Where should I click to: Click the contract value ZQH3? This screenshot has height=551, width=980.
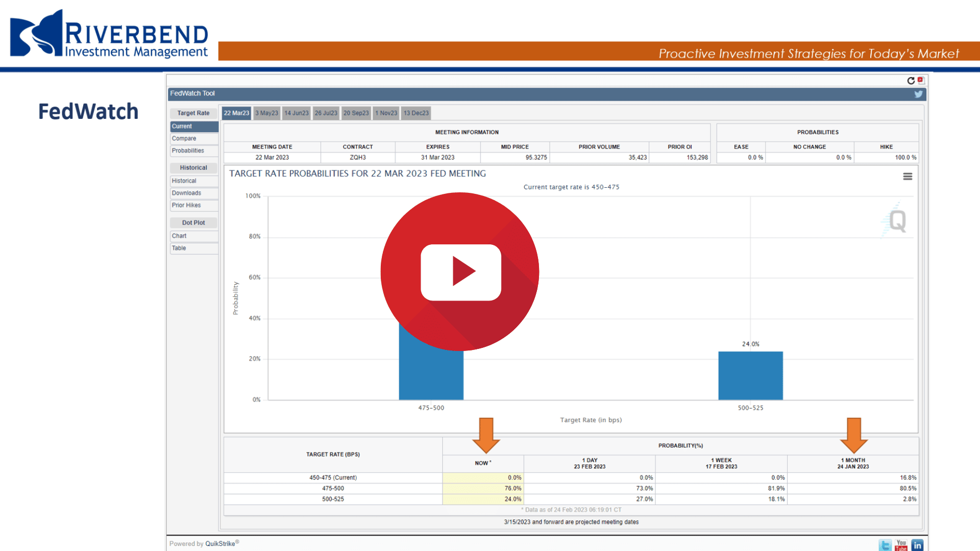358,158
